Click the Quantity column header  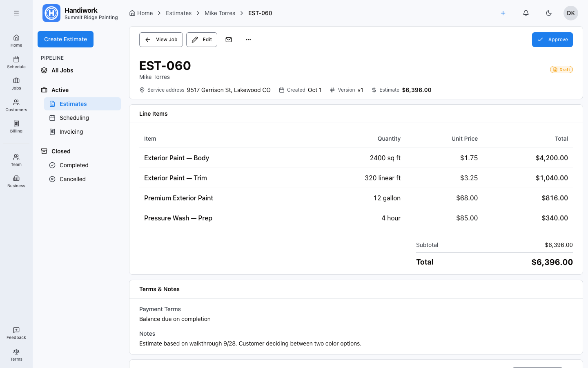[389, 139]
